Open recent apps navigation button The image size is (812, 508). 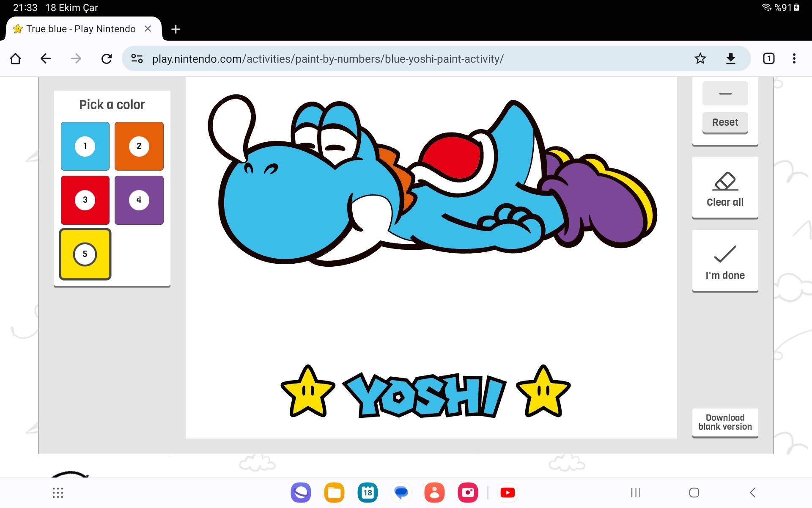point(636,493)
